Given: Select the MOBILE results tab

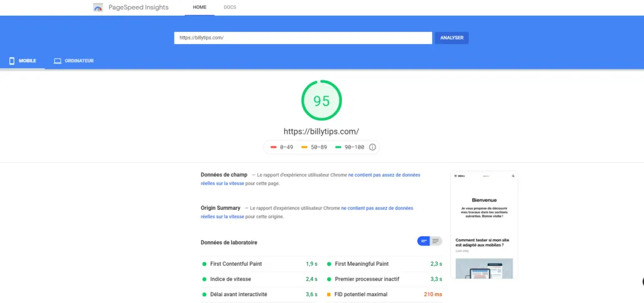Looking at the screenshot, I should click(x=23, y=61).
